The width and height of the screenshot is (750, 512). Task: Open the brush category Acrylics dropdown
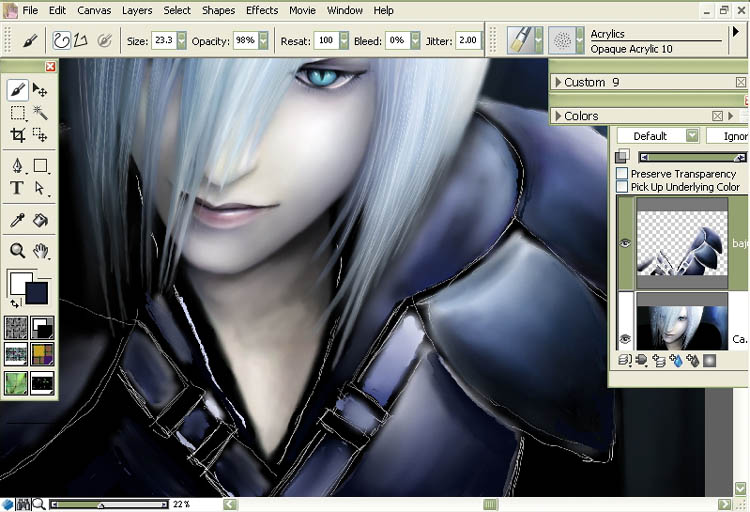pos(539,40)
